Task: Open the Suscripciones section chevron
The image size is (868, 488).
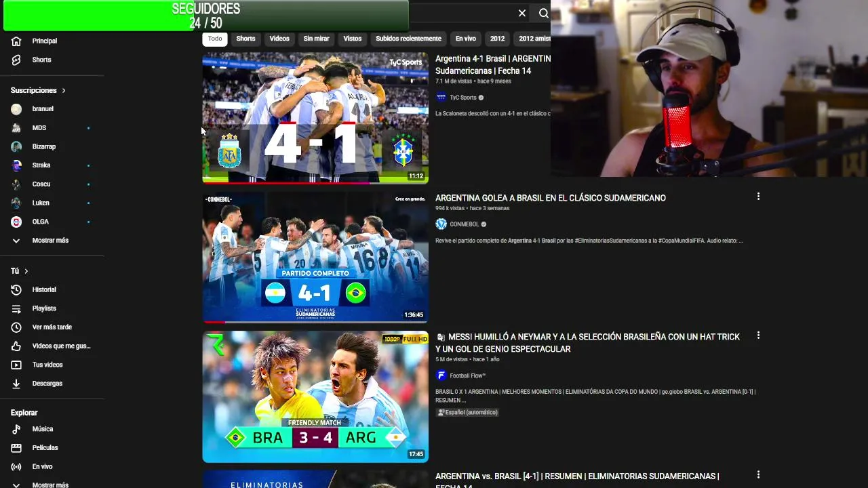Action: [x=64, y=90]
